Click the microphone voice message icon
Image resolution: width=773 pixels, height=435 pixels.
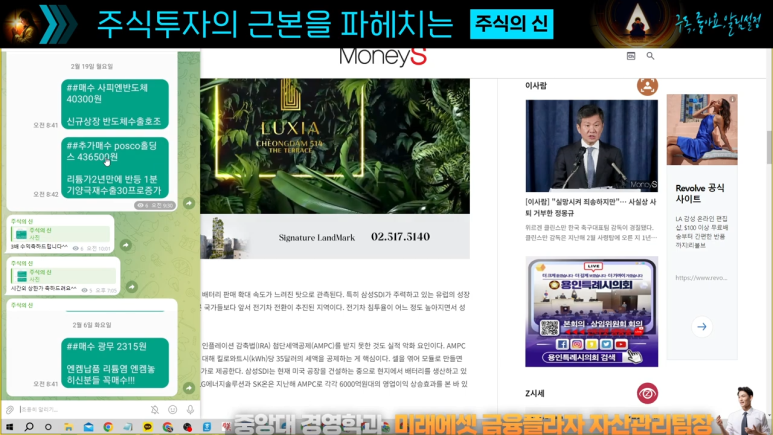point(190,409)
